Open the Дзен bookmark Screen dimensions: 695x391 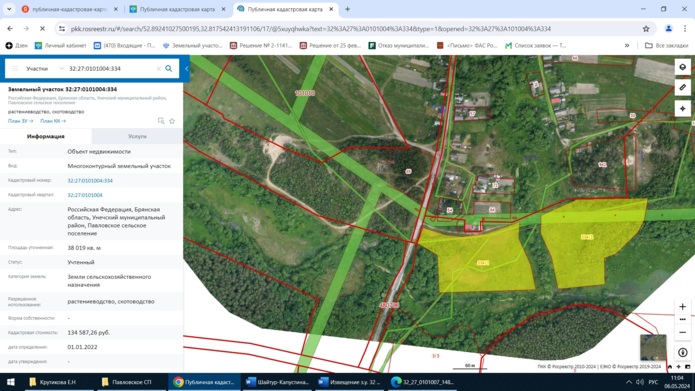click(16, 45)
